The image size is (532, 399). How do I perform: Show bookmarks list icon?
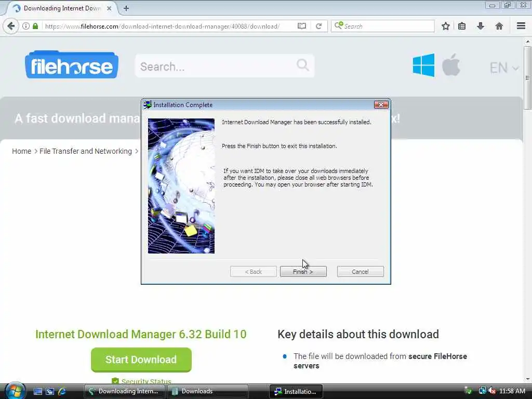pyautogui.click(x=462, y=26)
